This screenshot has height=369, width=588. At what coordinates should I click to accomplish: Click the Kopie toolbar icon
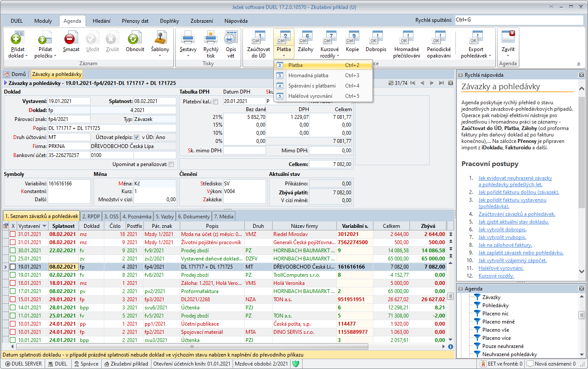point(352,38)
